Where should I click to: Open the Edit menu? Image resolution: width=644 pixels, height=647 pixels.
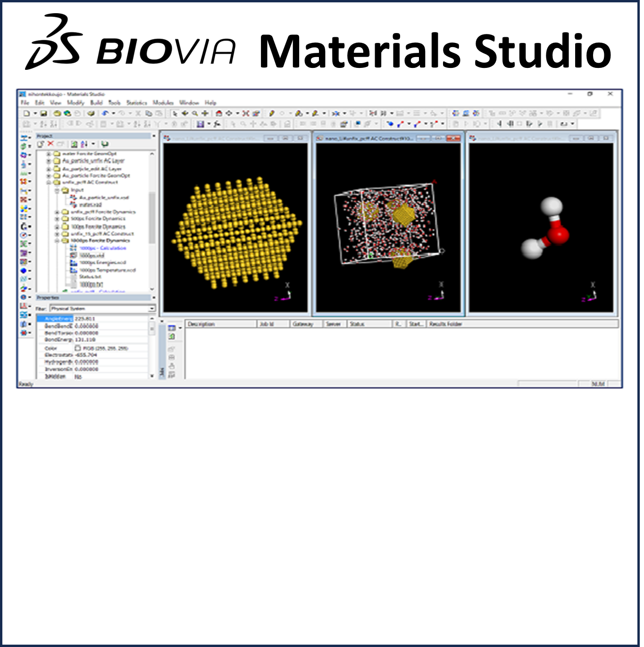(x=40, y=103)
